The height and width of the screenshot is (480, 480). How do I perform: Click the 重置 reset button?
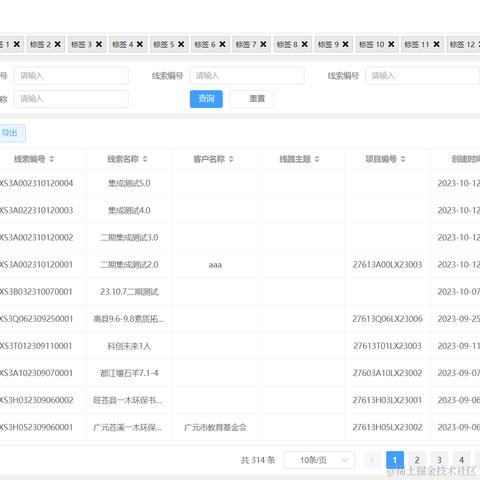(x=252, y=99)
